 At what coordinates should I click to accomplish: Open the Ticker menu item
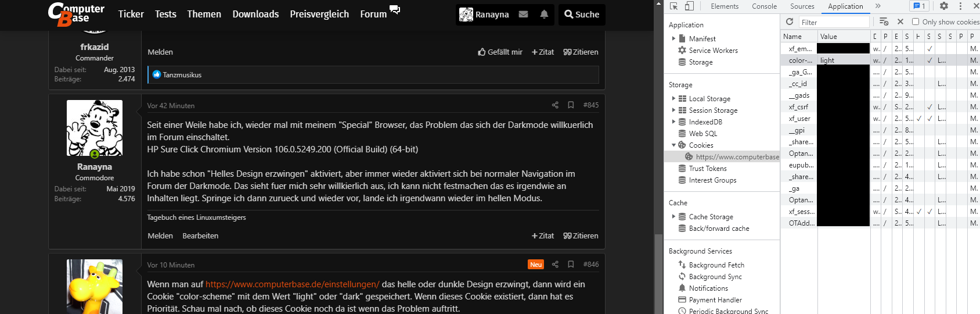coord(131,15)
